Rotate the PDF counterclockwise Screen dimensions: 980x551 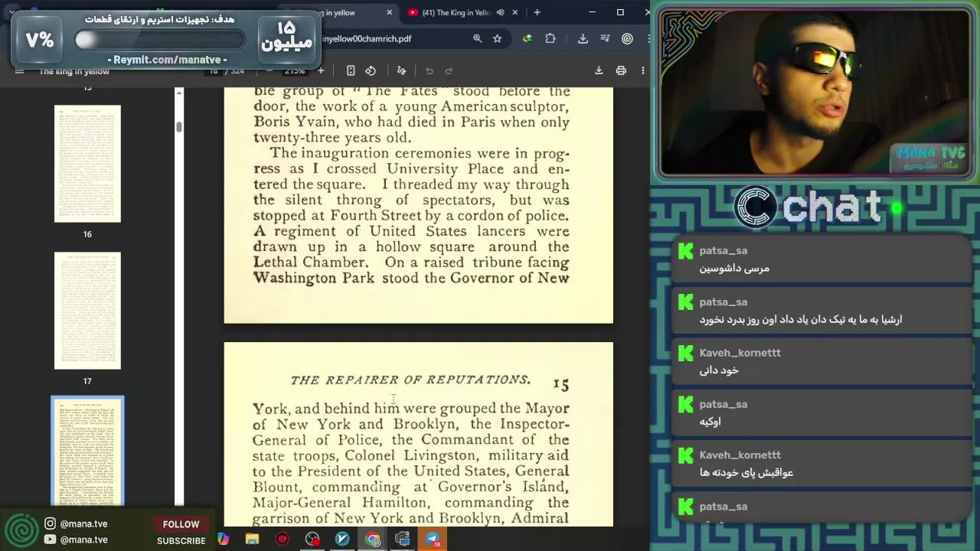[x=371, y=71]
